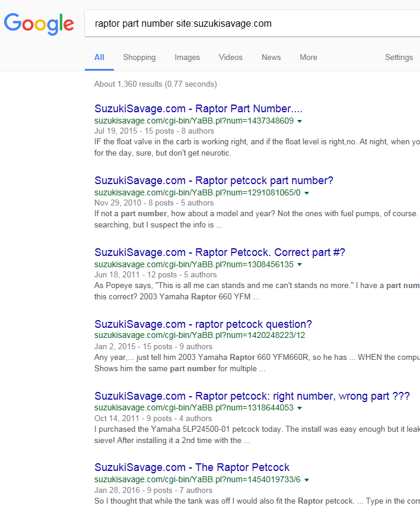Expand the arrow beside the num=1454019733/6 URL
The height and width of the screenshot is (506, 420).
coord(307,480)
